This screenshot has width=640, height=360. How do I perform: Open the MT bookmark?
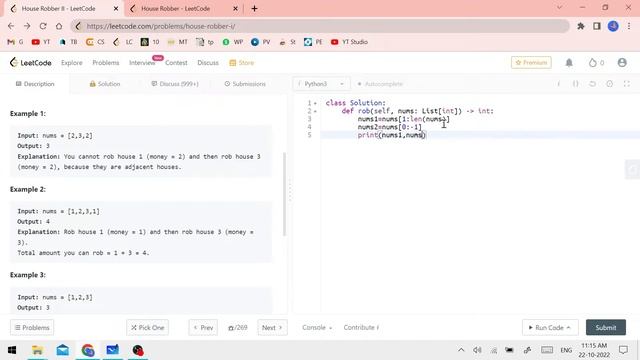[178, 42]
